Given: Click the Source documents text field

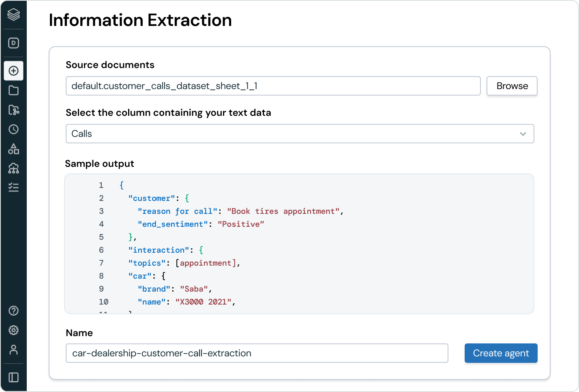Looking at the screenshot, I should pos(273,86).
